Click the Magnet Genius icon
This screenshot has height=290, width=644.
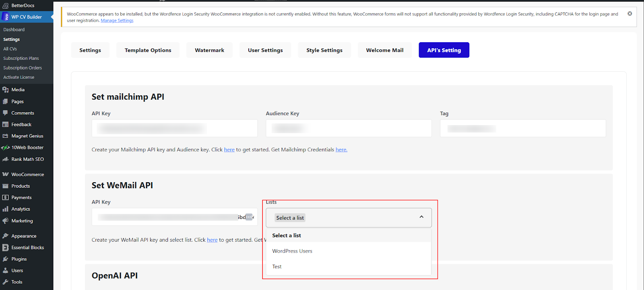pos(6,136)
